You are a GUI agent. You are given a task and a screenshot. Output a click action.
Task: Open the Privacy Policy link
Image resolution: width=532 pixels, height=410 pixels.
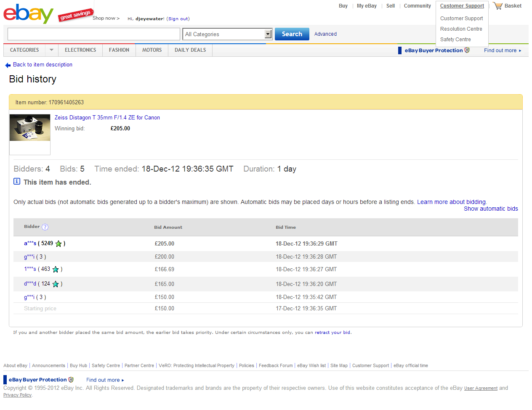pos(17,395)
